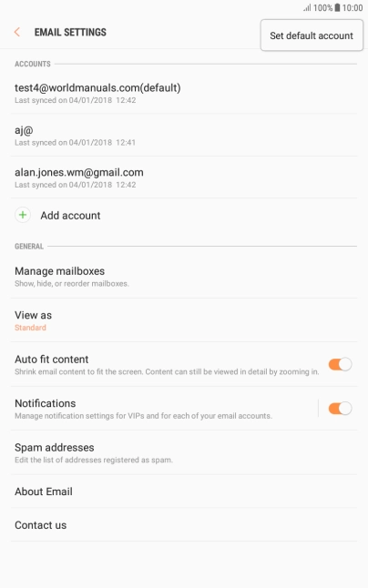368x588 pixels.
Task: Tap the green plus Add account icon
Action: (x=23, y=215)
